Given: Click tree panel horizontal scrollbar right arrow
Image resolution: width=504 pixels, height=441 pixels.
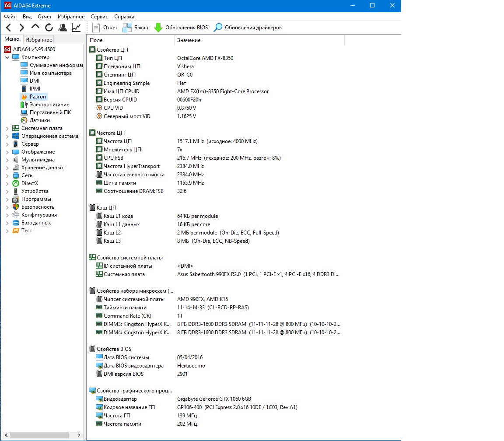Looking at the screenshot, I should [x=79, y=435].
